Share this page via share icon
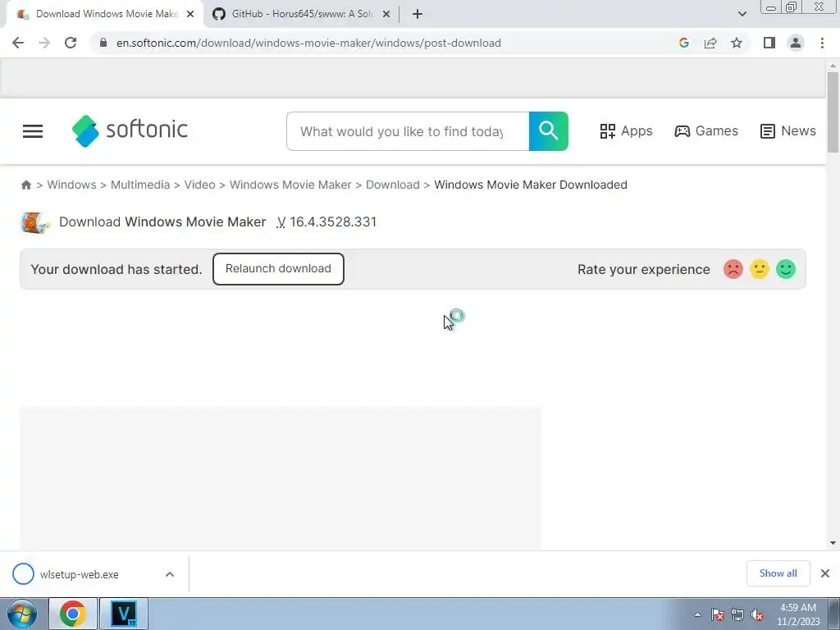This screenshot has width=840, height=630. point(710,43)
